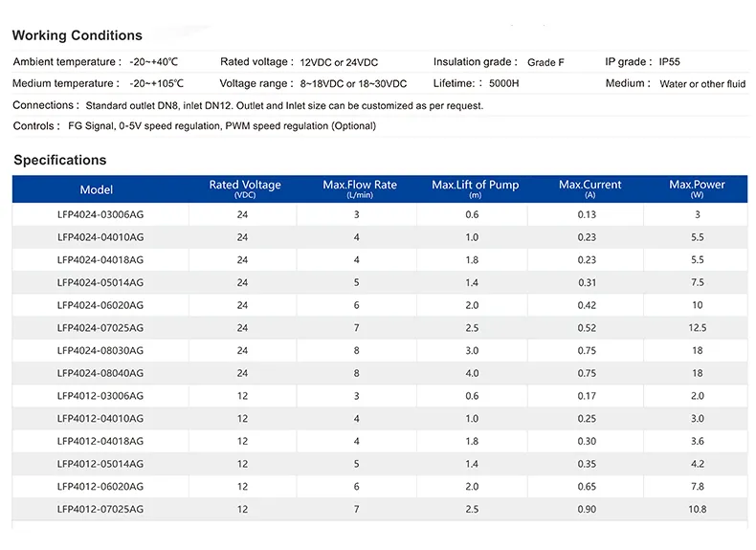
Task: Click max power 3.6 in LFP4012-04018AG row
Action: click(x=698, y=441)
